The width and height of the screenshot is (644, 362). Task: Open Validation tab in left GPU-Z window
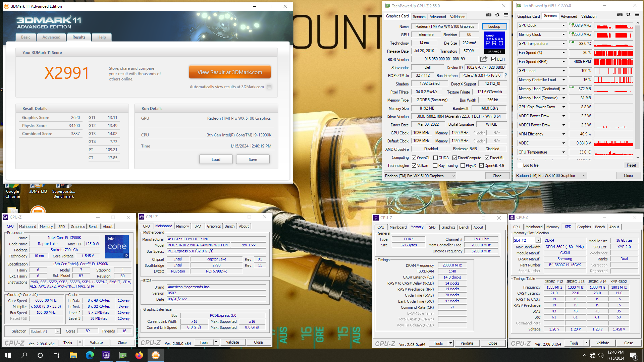(x=458, y=16)
